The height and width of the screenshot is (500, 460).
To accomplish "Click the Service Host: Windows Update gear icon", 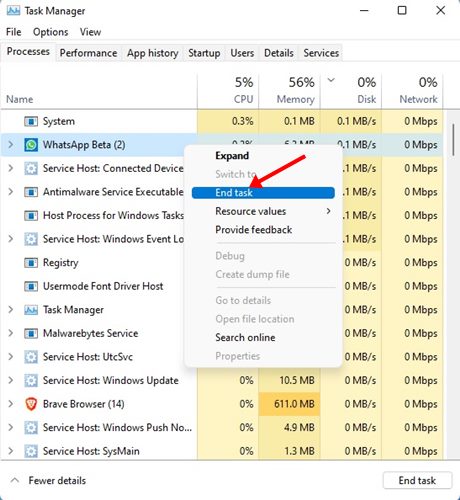I will (x=31, y=381).
